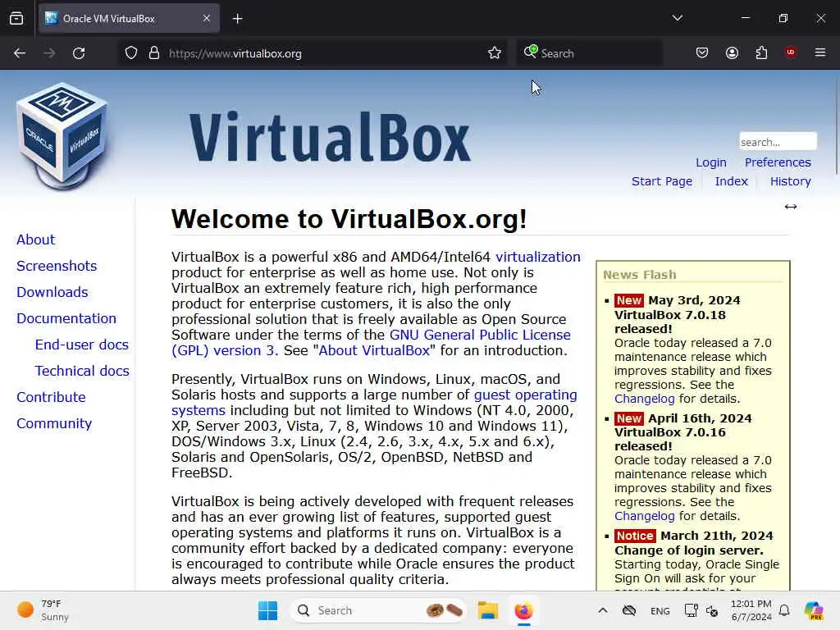Open the Firefox View icon

pyautogui.click(x=16, y=18)
